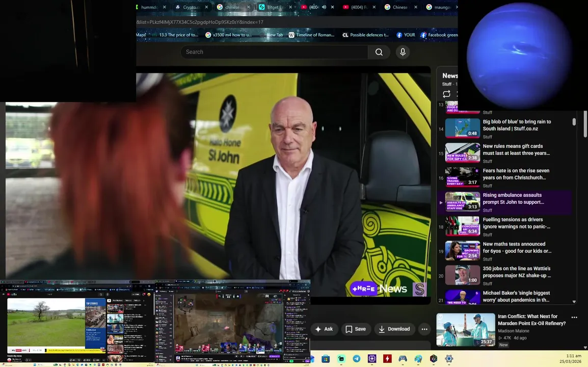Open the New Tab bookmark
This screenshot has width=588, height=367.
pos(272,35)
